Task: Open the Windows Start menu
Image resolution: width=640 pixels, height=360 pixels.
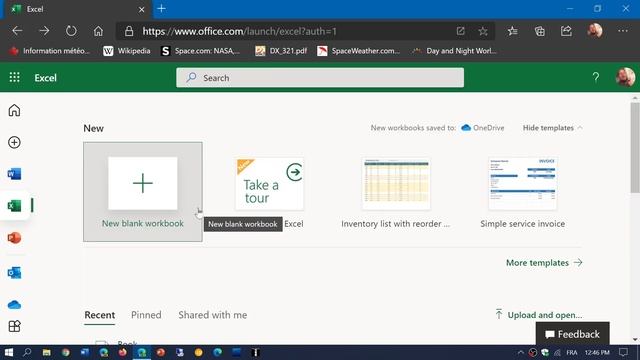Action: [x=9, y=352]
